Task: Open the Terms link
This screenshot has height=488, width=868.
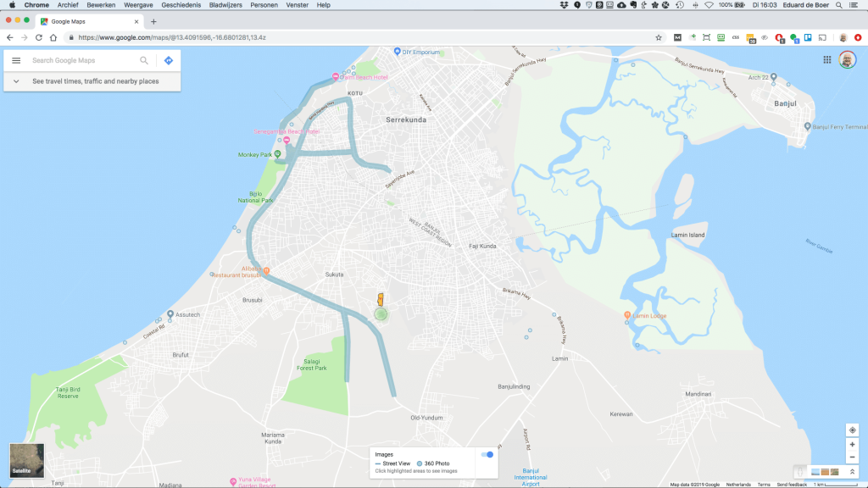Action: [764, 485]
